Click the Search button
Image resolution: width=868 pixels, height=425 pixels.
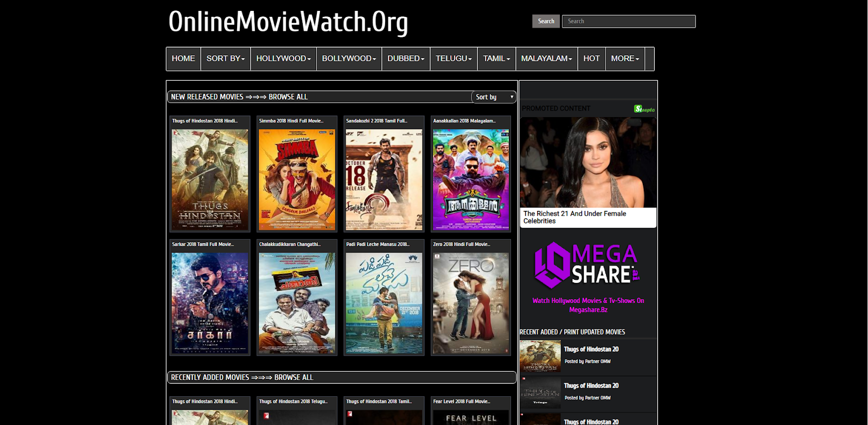click(546, 21)
